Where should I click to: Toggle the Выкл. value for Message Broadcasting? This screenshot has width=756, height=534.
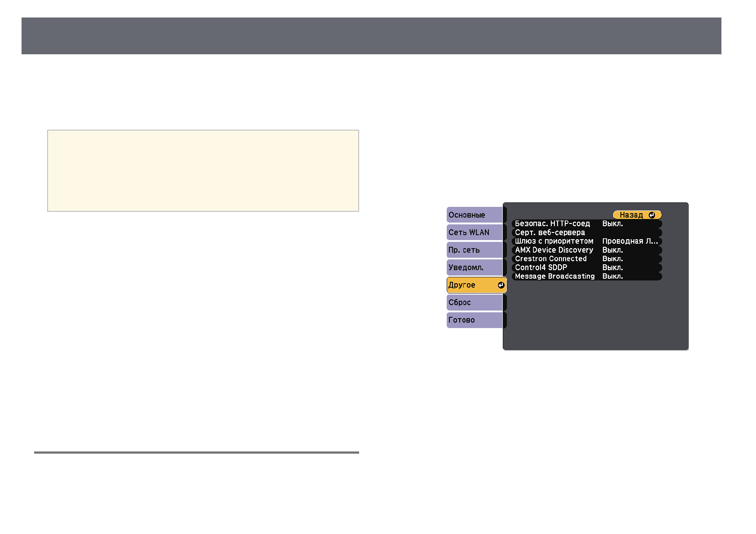[612, 276]
